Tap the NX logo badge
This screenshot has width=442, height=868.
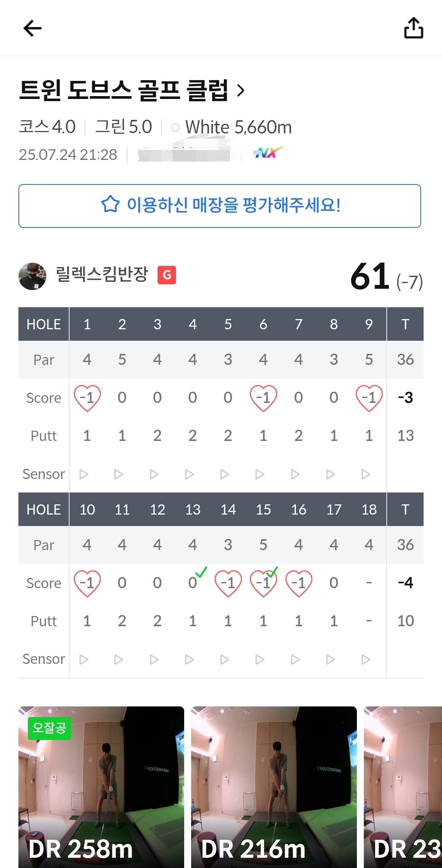pyautogui.click(x=268, y=153)
